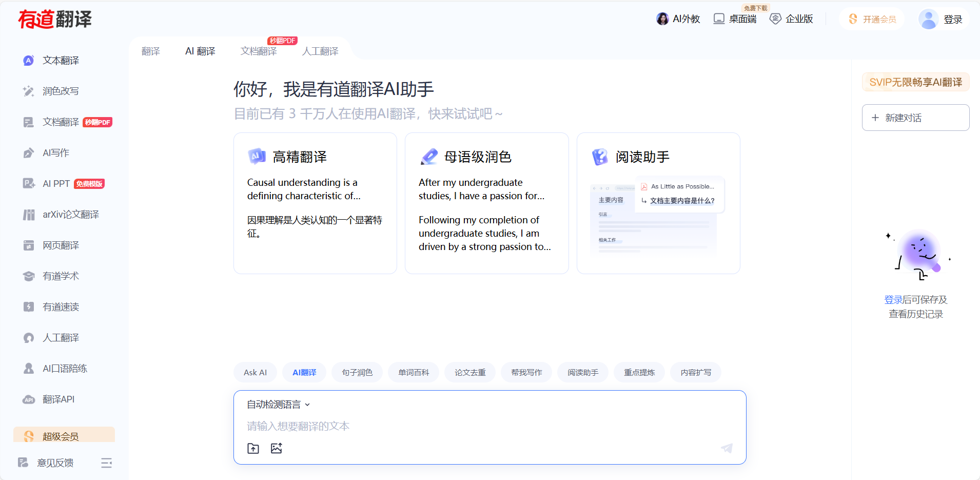
Task: Open 人工翻译 headset icon in sidebar
Action: click(29, 338)
